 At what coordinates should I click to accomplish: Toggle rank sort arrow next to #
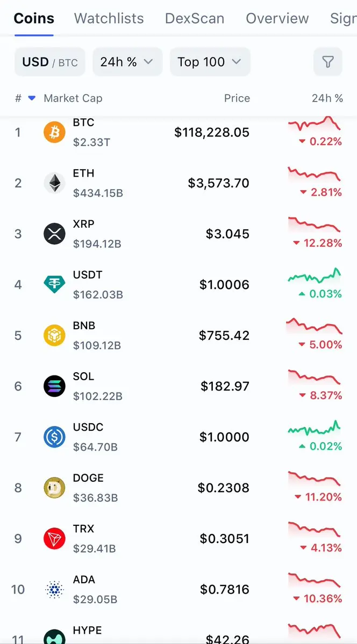(x=32, y=98)
